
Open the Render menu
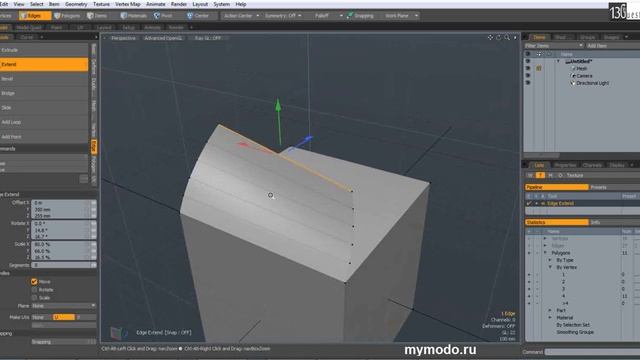[x=178, y=4]
